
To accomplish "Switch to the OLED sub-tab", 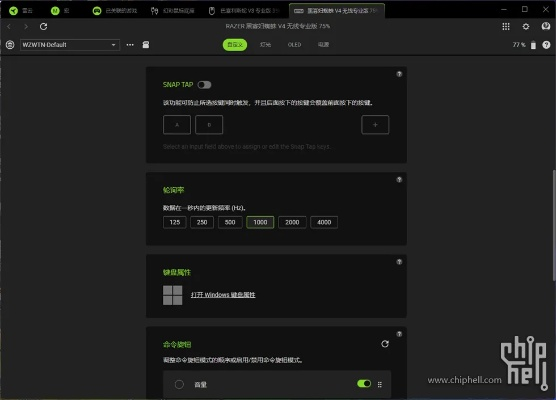I will [x=294, y=45].
